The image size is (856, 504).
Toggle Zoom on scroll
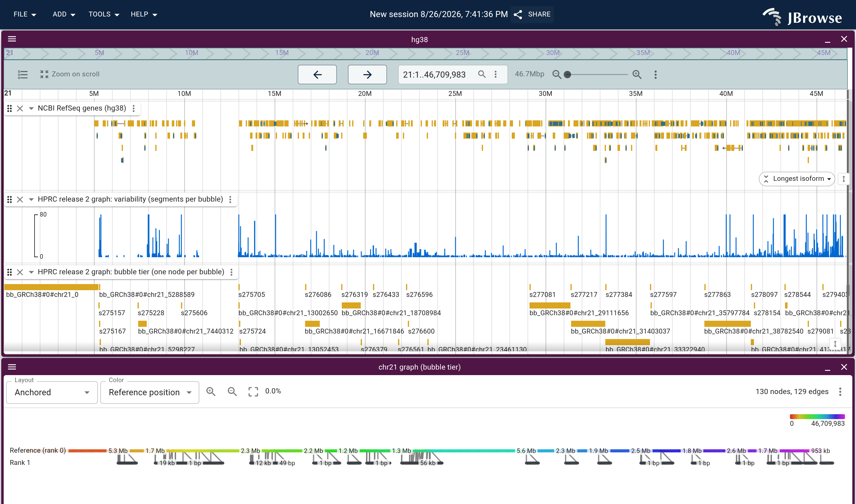70,74
